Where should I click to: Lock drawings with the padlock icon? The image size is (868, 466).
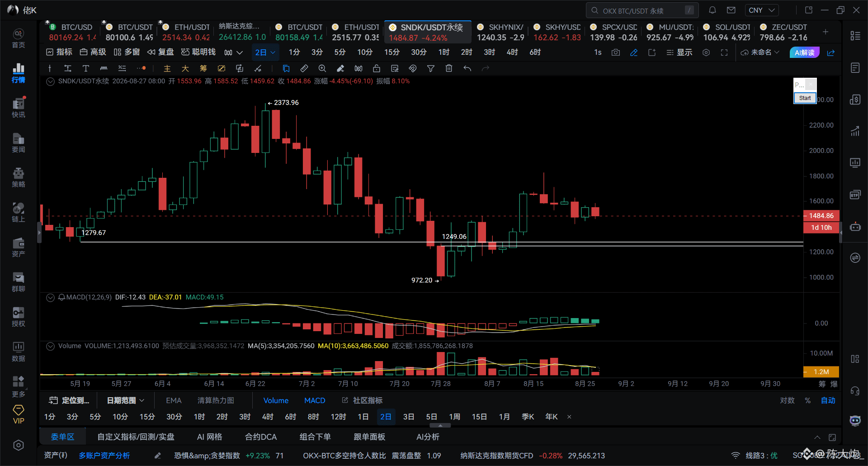click(x=377, y=68)
